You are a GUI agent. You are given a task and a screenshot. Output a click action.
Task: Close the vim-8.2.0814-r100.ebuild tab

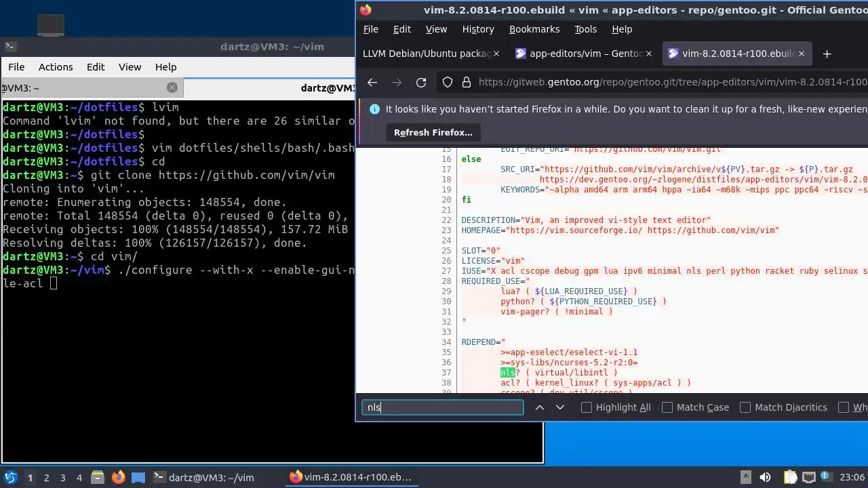(x=802, y=54)
